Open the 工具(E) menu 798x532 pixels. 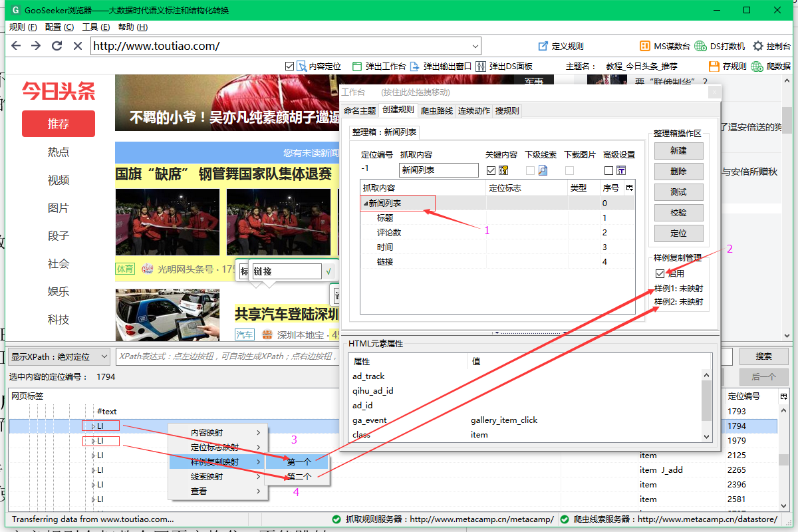[x=96, y=27]
